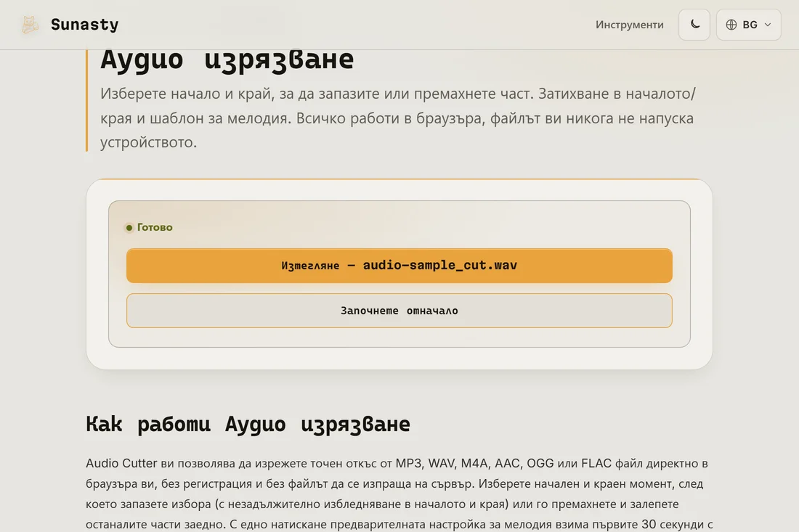Open the Sunasty home link text
This screenshot has height=532, width=799.
point(84,25)
